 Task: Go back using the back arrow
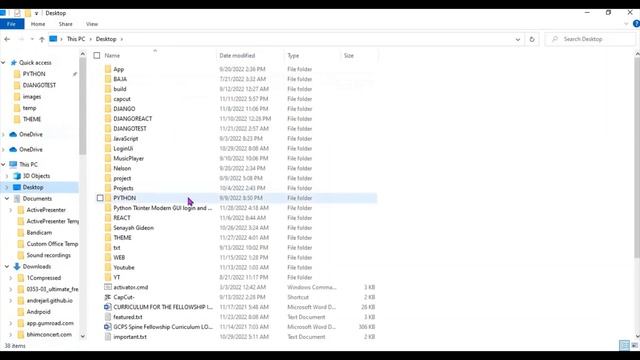pyautogui.click(x=7, y=39)
